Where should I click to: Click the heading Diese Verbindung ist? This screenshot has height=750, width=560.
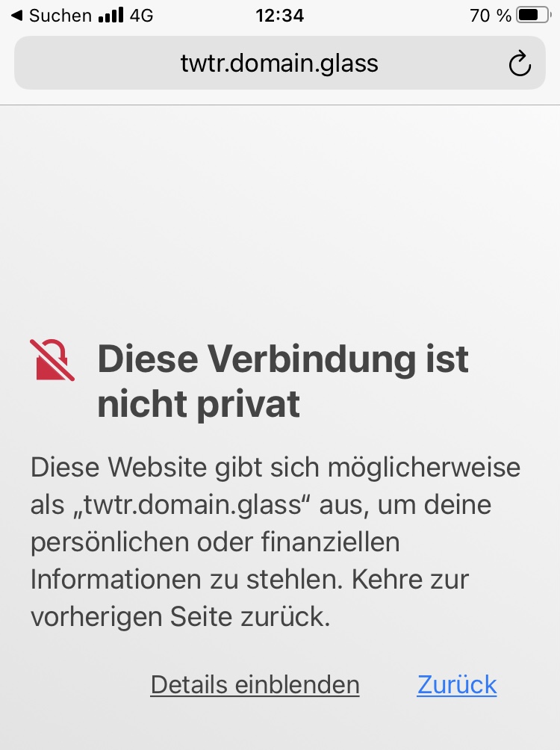click(283, 359)
